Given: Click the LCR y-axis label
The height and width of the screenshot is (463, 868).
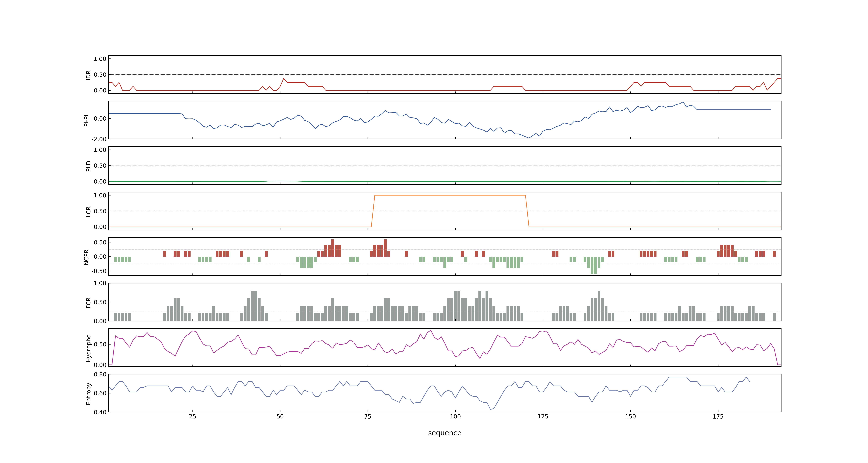Looking at the screenshot, I should click(x=88, y=211).
